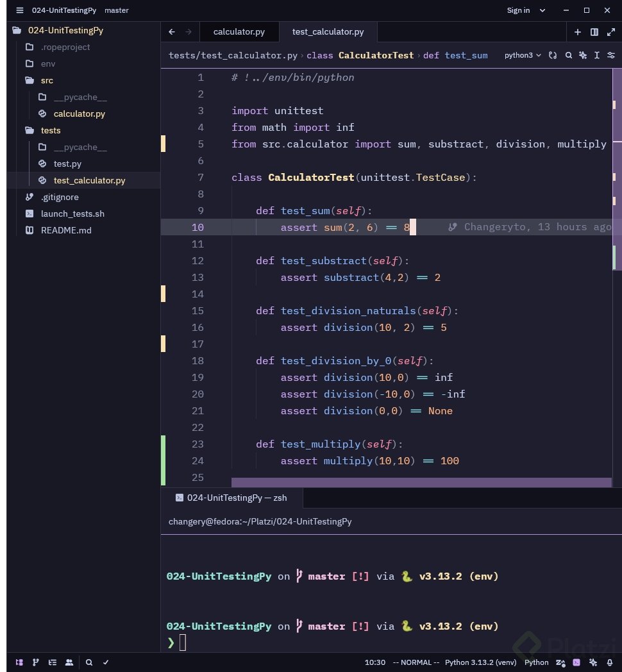Click the .gitignore file icon

[29, 197]
